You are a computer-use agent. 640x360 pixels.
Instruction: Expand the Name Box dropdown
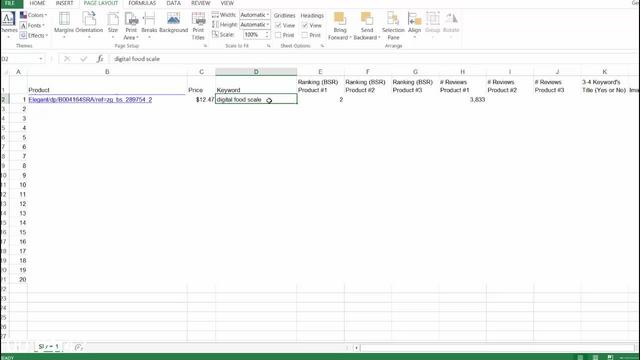point(41,59)
